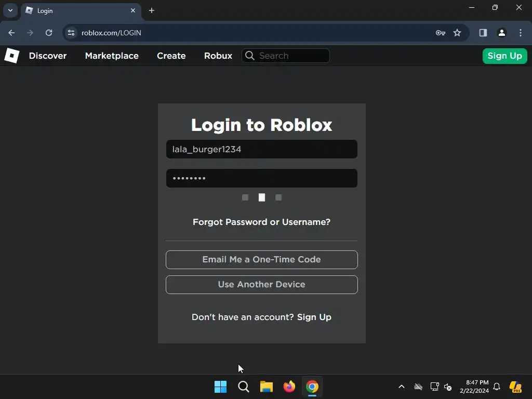Bookmark this page with star icon
The image size is (532, 399).
pos(457,33)
